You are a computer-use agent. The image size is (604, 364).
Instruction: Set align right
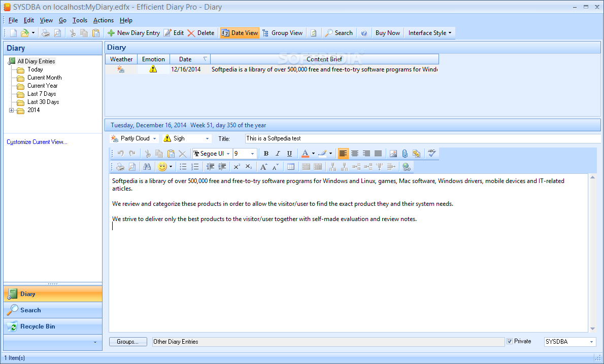point(366,154)
